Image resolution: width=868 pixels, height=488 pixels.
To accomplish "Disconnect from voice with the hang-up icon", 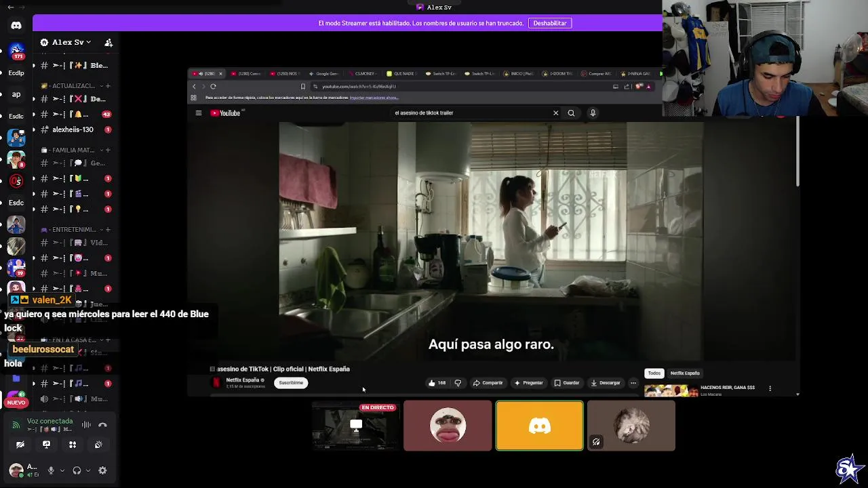I will 102,425.
